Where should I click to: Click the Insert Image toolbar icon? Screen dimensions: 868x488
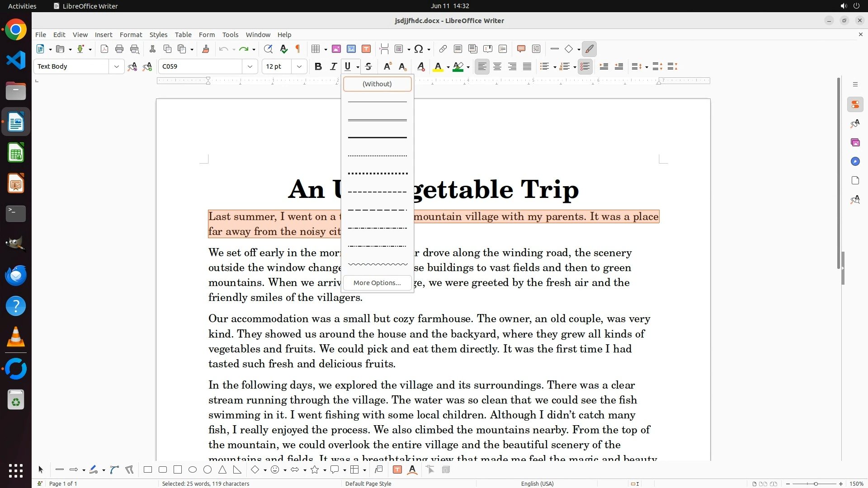point(336,49)
